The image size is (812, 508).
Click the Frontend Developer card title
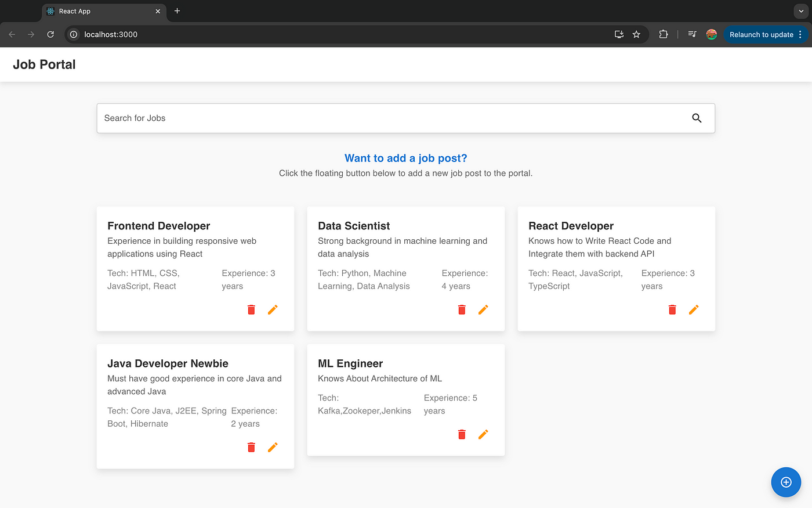[x=158, y=226]
